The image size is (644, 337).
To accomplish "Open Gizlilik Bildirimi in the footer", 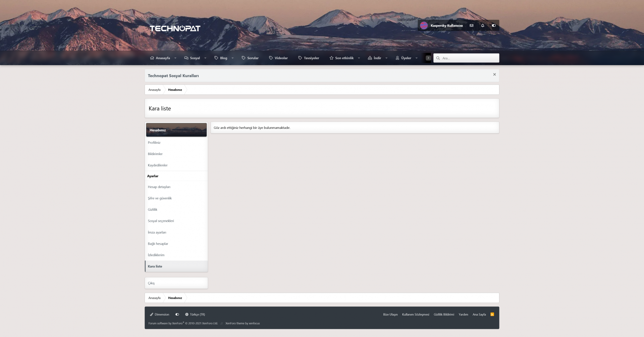I will pos(444,315).
